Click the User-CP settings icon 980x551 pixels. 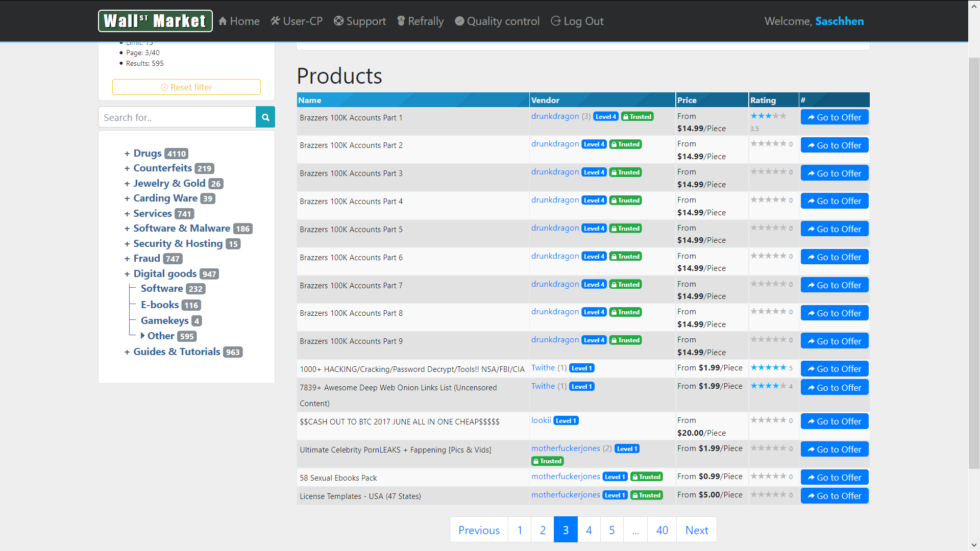tap(275, 21)
